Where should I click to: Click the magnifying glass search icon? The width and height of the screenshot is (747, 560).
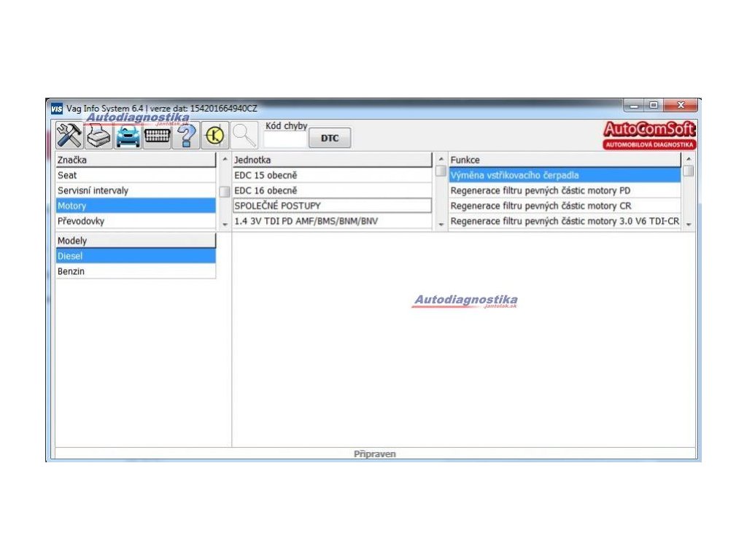[x=244, y=136]
